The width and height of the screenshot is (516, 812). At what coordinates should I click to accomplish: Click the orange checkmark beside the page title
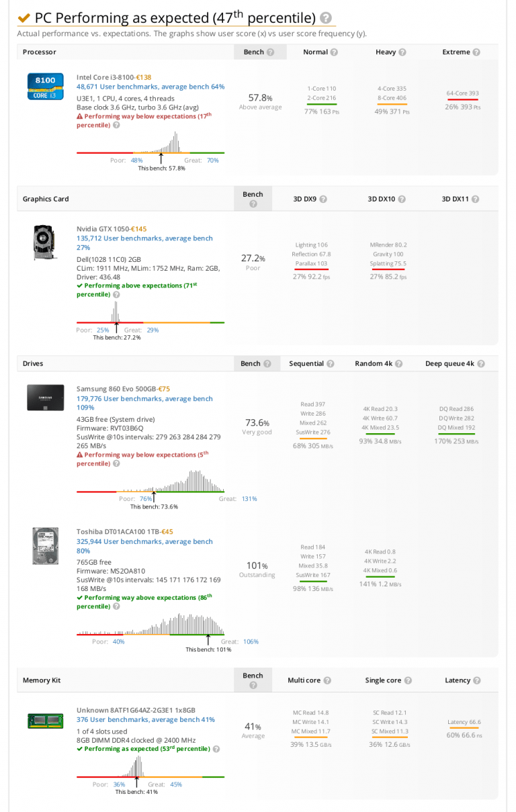tap(24, 17)
